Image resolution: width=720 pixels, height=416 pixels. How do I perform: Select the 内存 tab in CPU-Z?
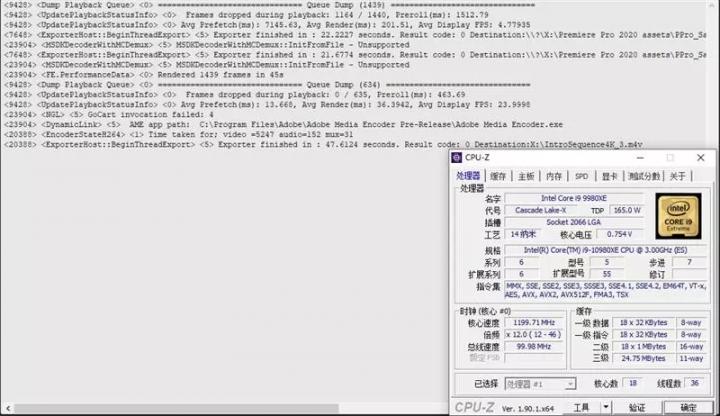(x=554, y=176)
